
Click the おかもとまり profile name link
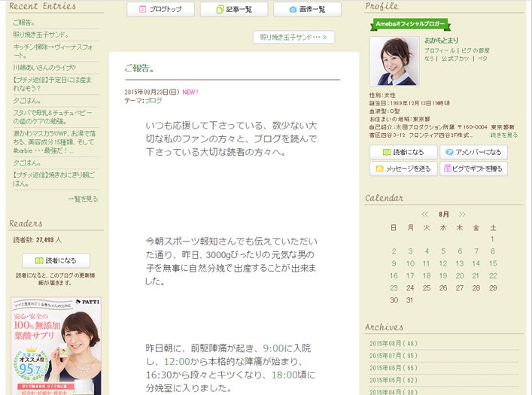coord(442,40)
